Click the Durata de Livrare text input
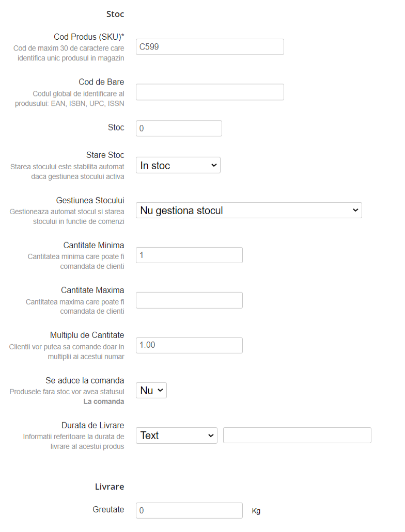 pos(297,436)
